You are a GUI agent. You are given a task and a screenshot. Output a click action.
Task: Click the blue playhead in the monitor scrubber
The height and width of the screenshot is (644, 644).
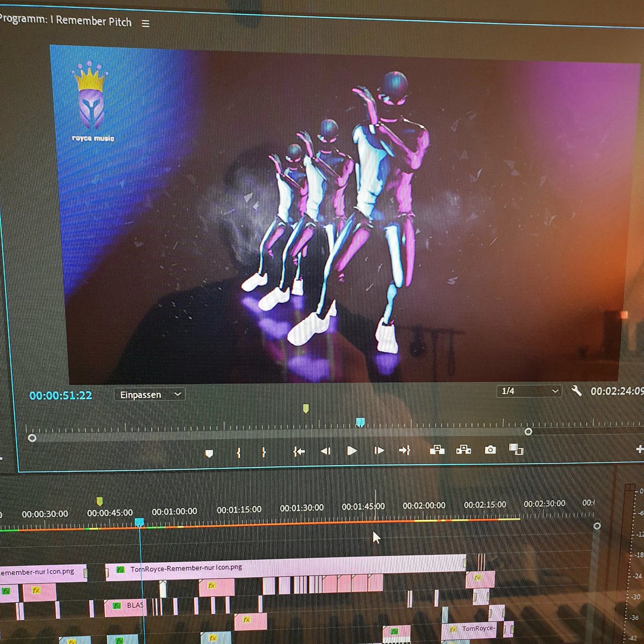pyautogui.click(x=360, y=423)
